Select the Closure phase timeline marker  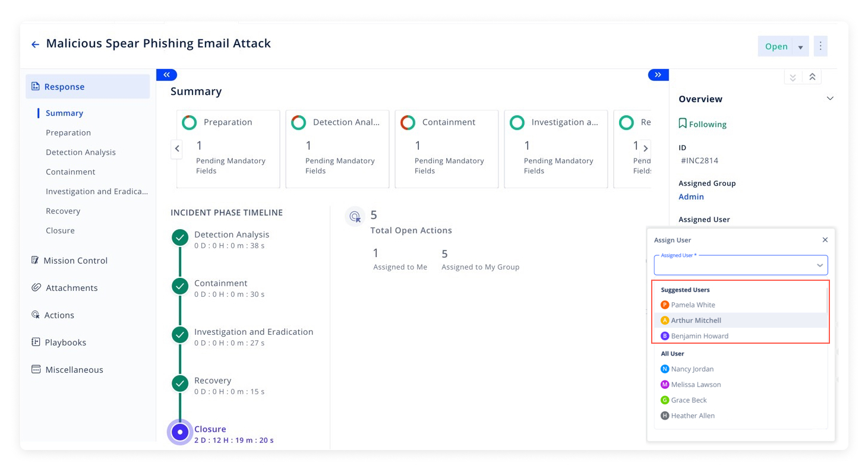(x=180, y=432)
